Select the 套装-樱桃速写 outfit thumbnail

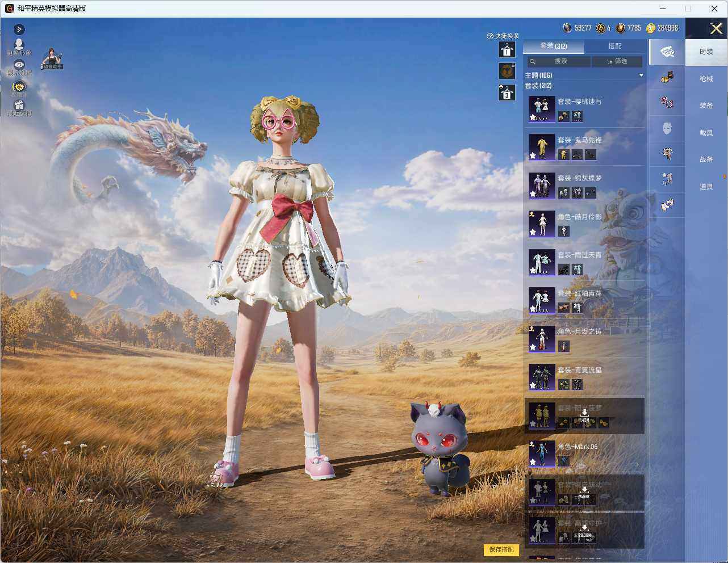[542, 109]
